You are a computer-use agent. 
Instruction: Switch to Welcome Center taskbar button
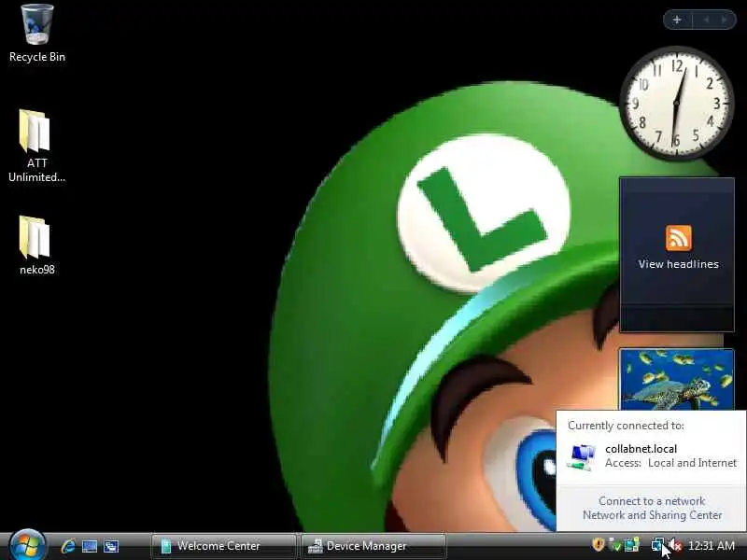pos(223,546)
